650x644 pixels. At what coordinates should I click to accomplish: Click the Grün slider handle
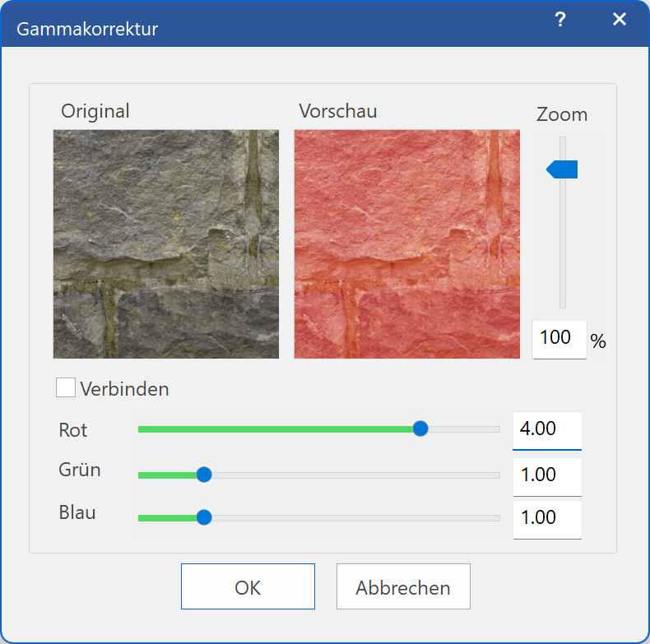[204, 475]
